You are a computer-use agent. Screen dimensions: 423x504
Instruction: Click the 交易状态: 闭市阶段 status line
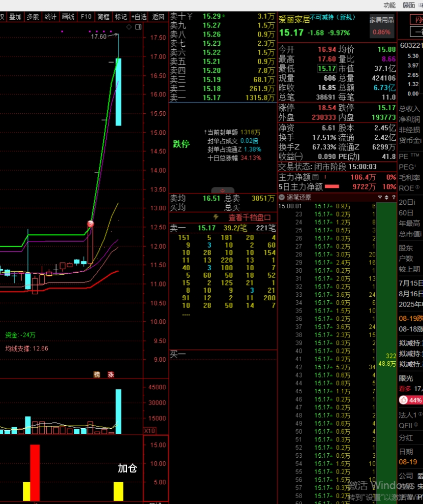[x=327, y=166]
